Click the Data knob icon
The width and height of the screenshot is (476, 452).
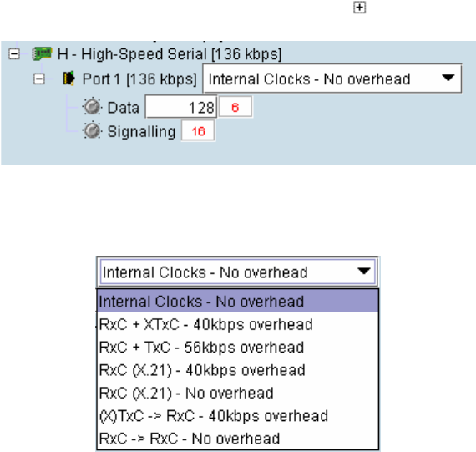[92, 107]
